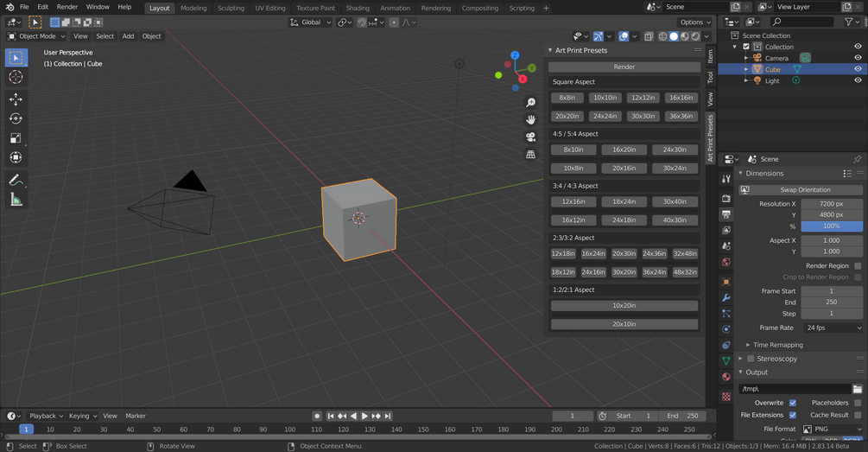Open the Frame Rate dropdown
The width and height of the screenshot is (868, 452).
point(832,328)
